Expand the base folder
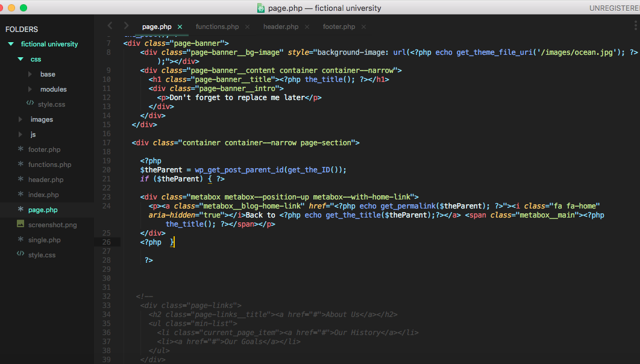This screenshot has width=640, height=364. coord(30,74)
